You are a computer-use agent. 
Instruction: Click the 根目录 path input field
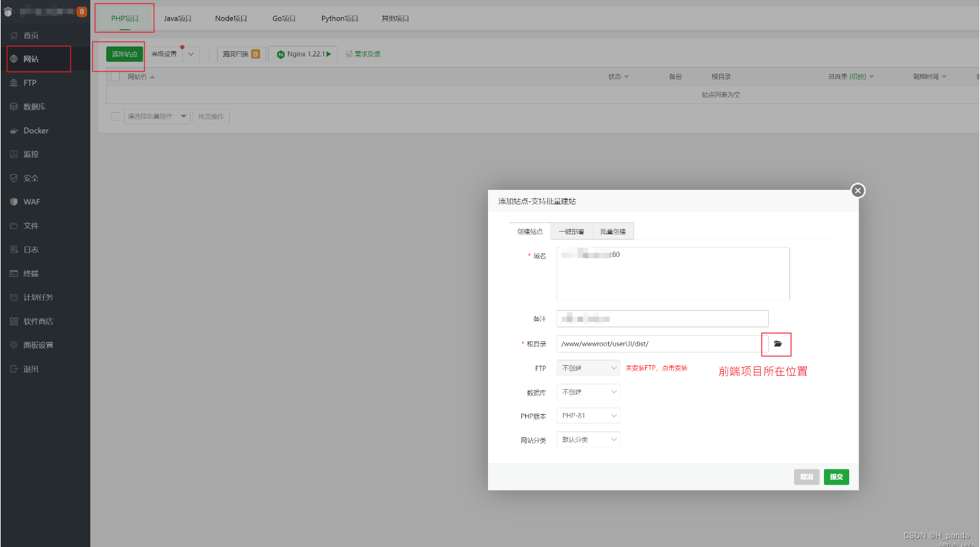coord(663,344)
